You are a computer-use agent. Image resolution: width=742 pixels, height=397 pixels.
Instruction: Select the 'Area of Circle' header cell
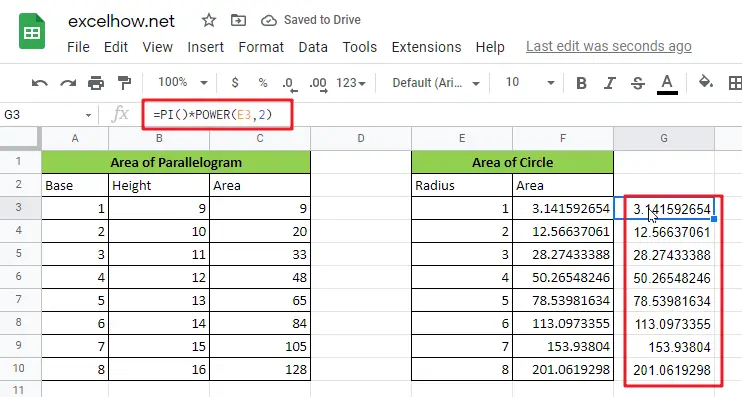512,162
